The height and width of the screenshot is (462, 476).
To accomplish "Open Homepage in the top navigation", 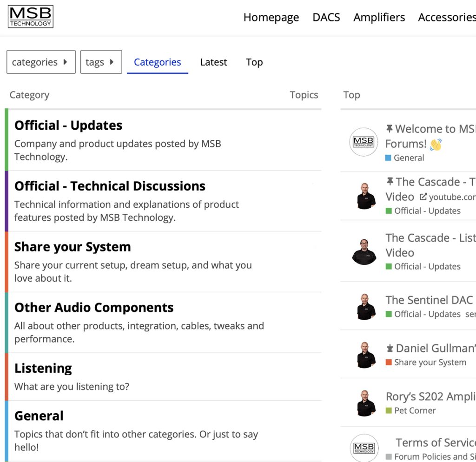I will (271, 17).
